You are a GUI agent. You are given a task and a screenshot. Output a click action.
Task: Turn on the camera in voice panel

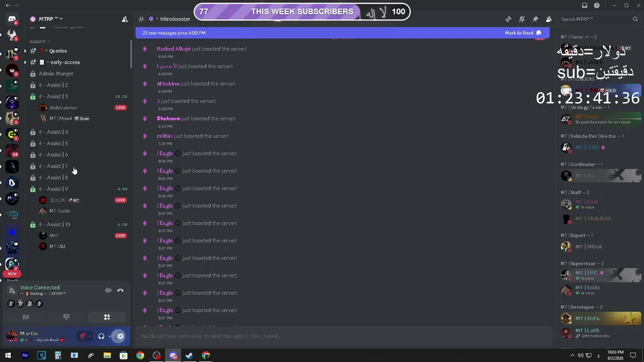click(26, 317)
